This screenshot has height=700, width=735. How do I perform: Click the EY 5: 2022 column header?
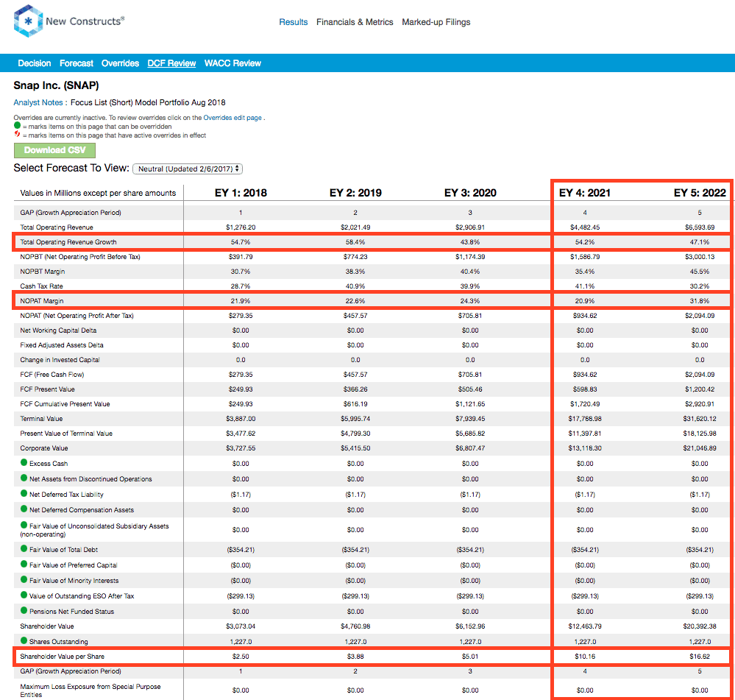pos(700,193)
